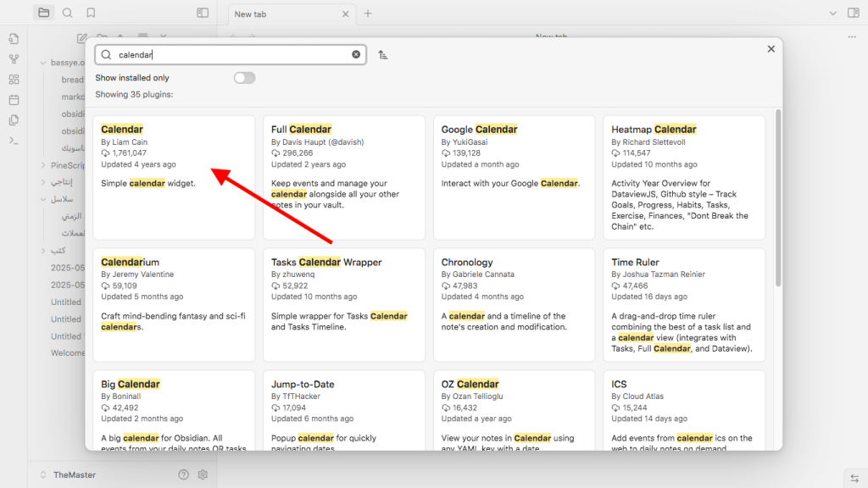This screenshot has height=488, width=868.
Task: Clear the plugin search field
Action: click(x=356, y=54)
